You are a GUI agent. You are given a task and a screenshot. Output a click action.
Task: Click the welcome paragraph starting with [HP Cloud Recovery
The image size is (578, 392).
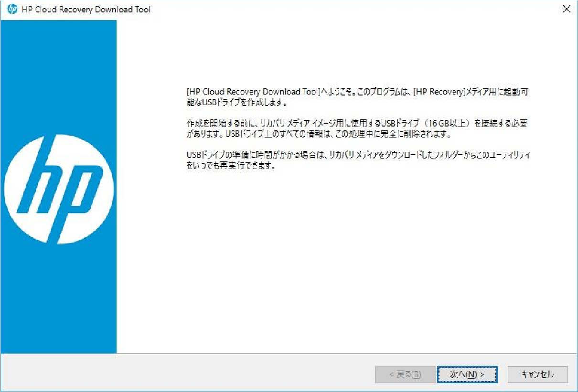[x=356, y=97]
